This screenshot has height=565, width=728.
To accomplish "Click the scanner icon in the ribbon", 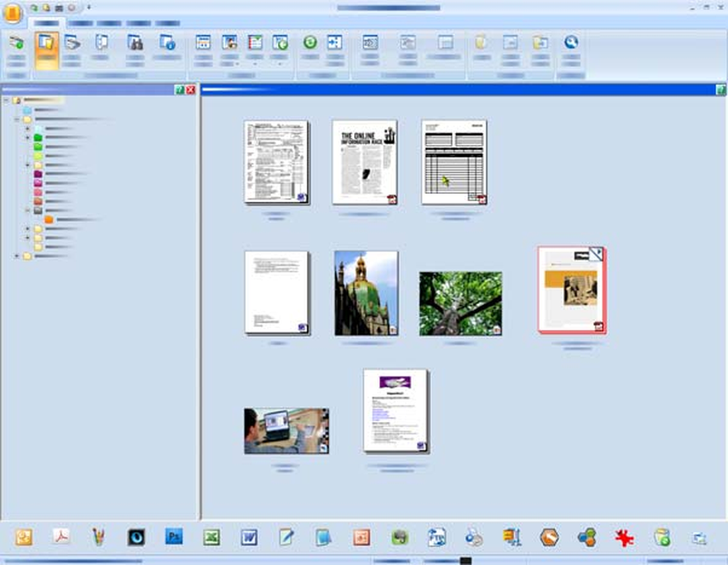I will [72, 43].
